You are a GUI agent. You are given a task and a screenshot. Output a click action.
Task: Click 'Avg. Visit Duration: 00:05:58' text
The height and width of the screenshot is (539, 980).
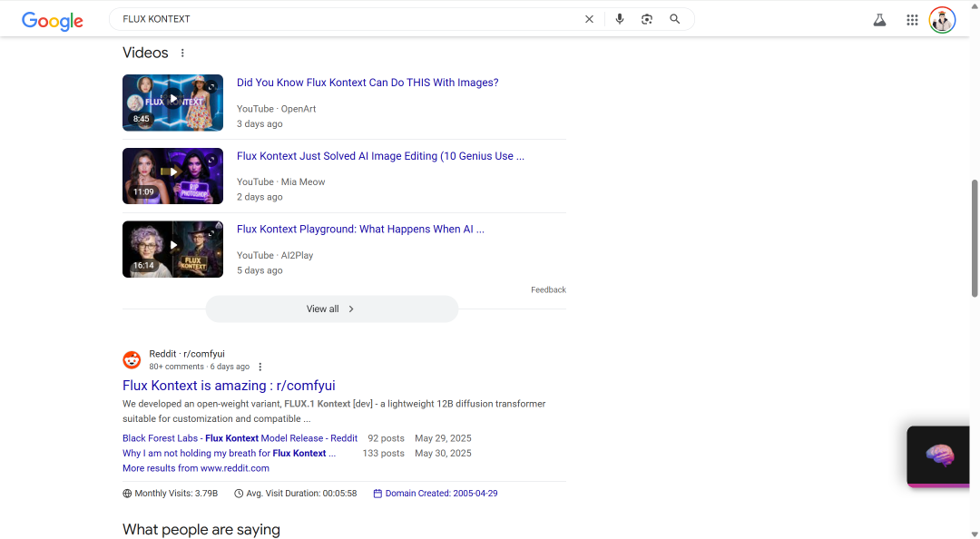click(x=301, y=494)
